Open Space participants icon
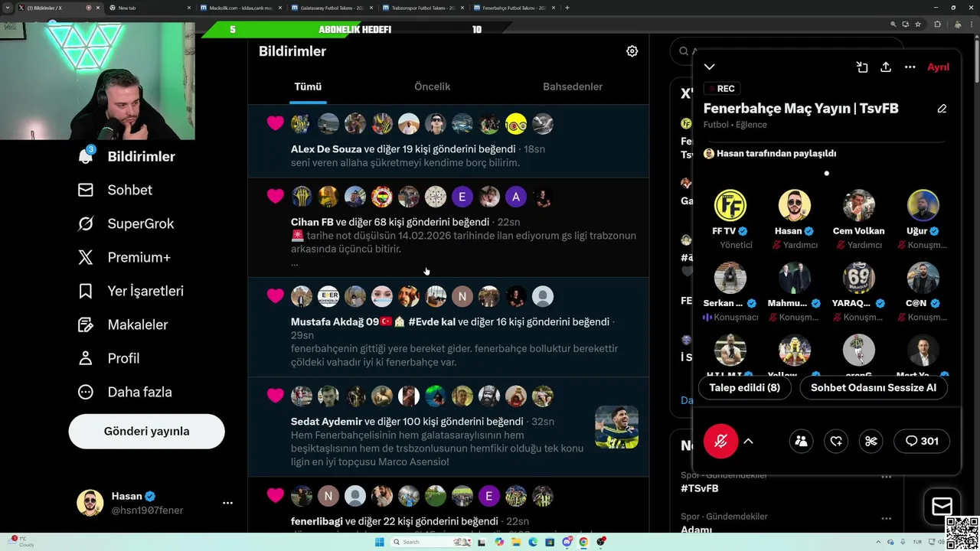The image size is (980, 551). point(801,441)
